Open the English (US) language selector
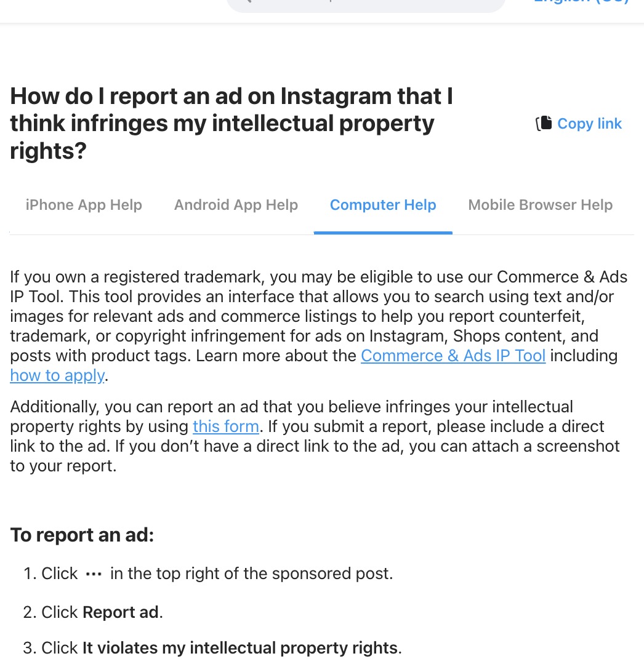Screen dimensions: 644x664 [581, 2]
